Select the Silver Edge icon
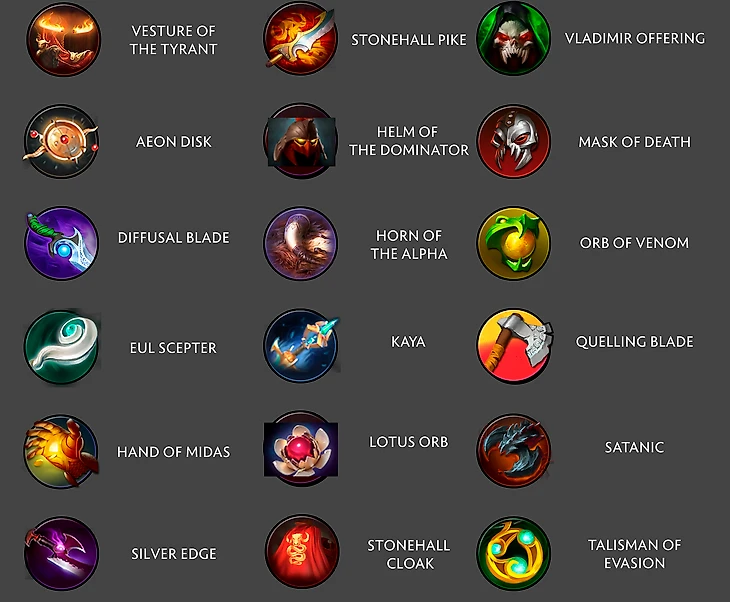The image size is (730, 602). [61, 553]
